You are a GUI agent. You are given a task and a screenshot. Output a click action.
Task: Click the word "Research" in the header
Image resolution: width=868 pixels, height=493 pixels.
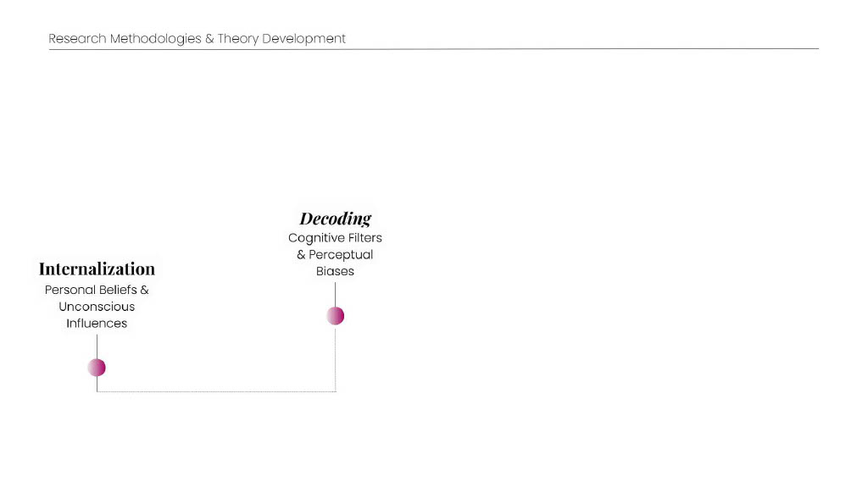point(77,39)
